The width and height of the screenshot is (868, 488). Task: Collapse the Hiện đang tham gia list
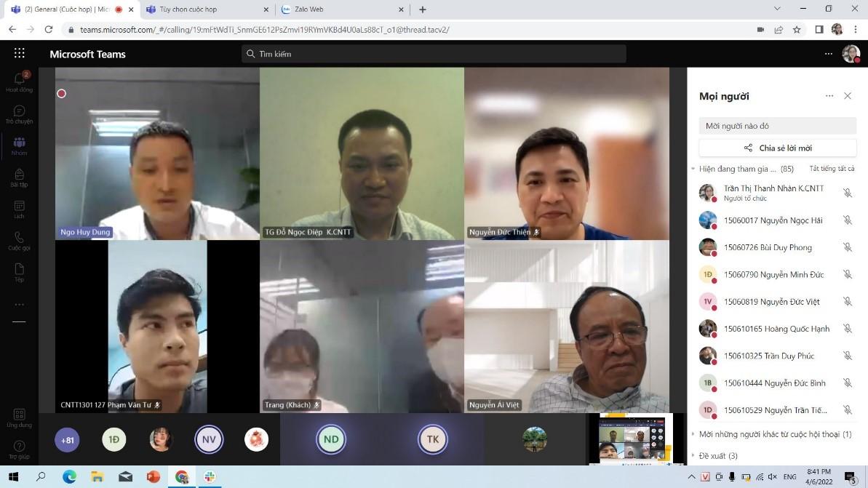(693, 169)
